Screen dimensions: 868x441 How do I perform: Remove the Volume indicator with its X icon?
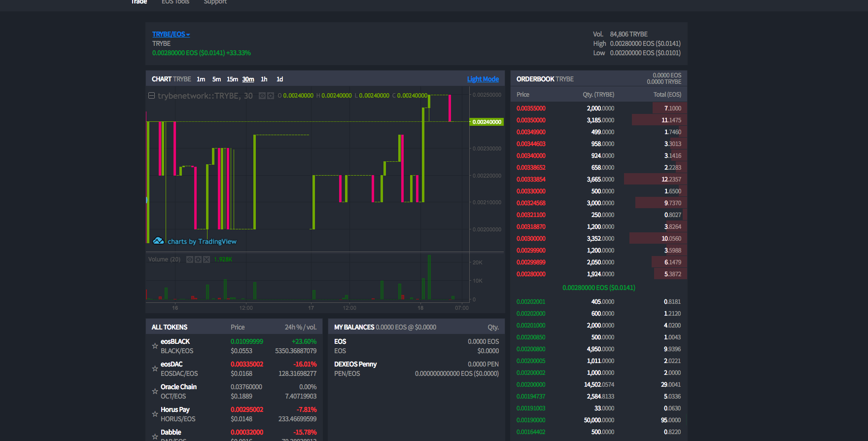[207, 259]
